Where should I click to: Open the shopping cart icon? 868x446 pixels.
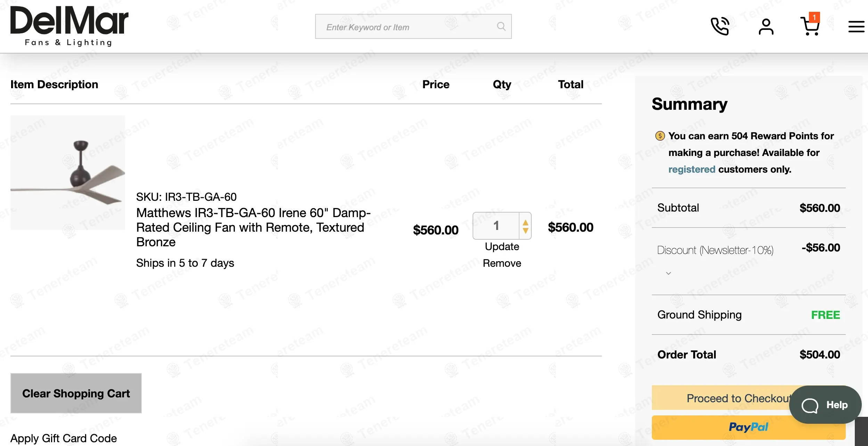click(810, 25)
